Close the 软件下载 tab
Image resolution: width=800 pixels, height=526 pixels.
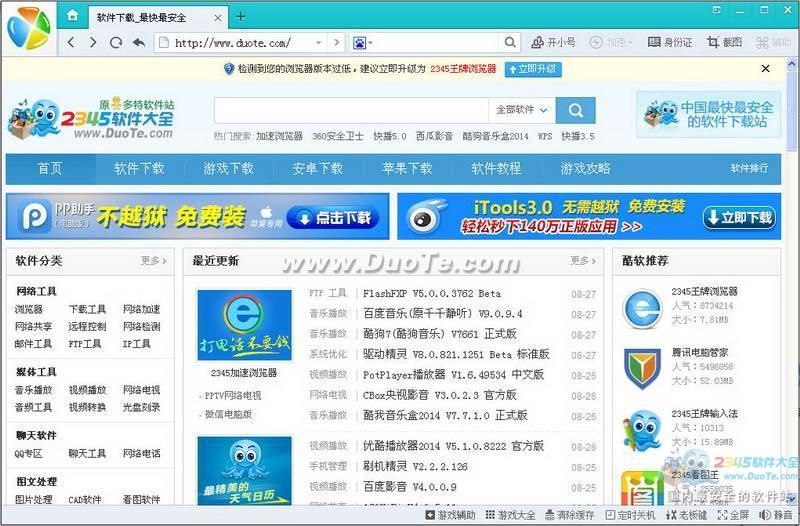point(218,18)
